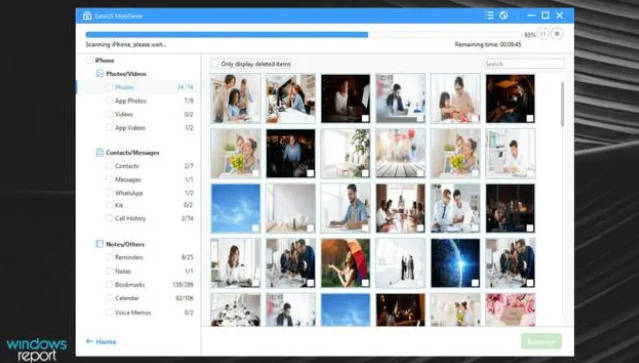The height and width of the screenshot is (363, 639).
Task: Click the Bookmarks count value
Action: coord(183,284)
